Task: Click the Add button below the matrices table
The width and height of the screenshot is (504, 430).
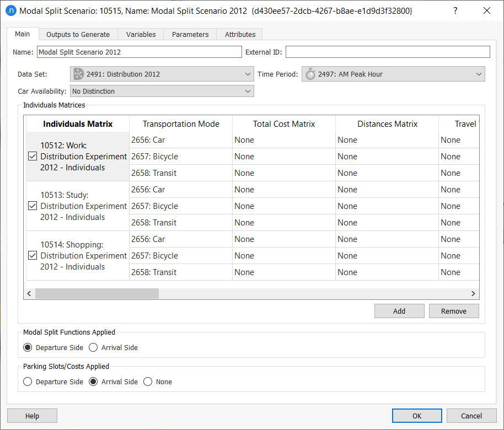Action: point(399,310)
